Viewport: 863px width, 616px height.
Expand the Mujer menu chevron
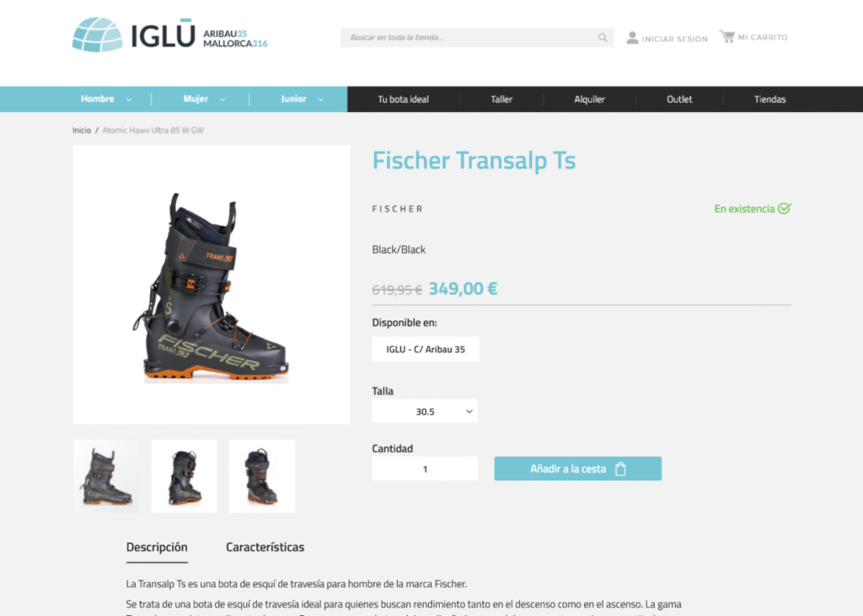(222, 99)
